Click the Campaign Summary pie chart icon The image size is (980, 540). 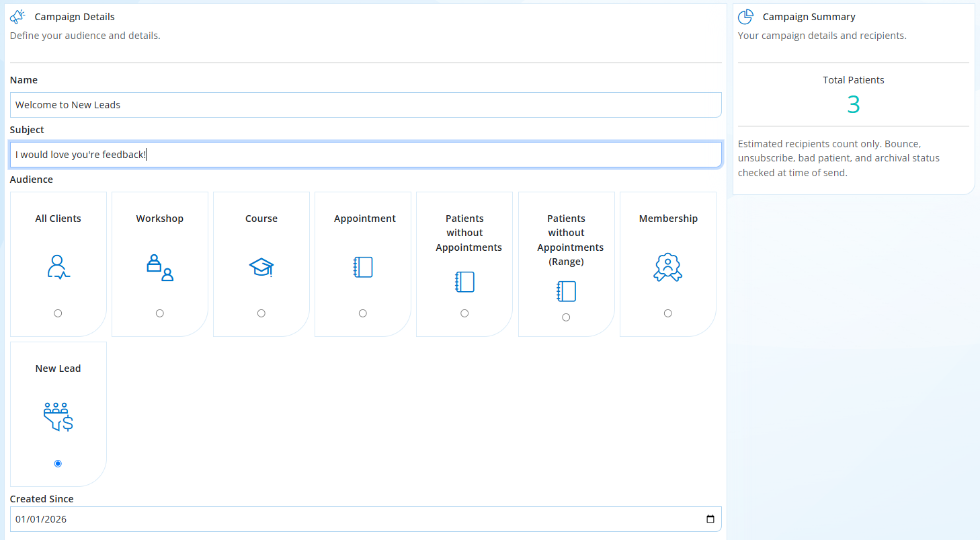pyautogui.click(x=745, y=17)
